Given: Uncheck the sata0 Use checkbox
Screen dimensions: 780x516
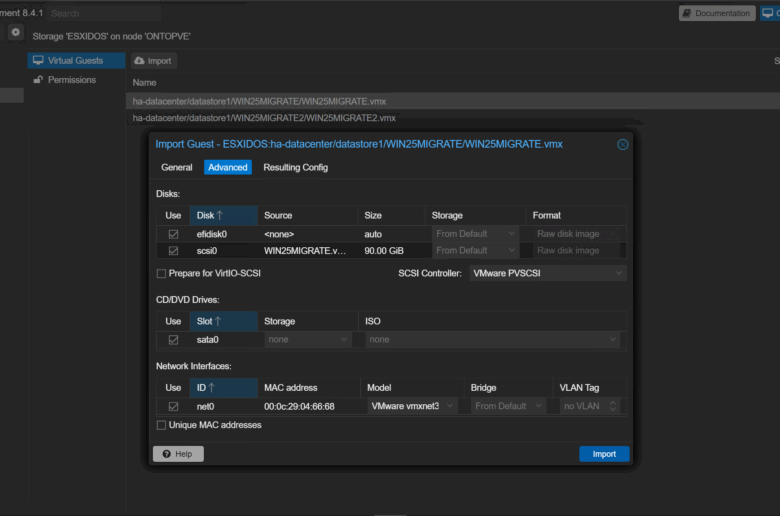Looking at the screenshot, I should pos(173,340).
